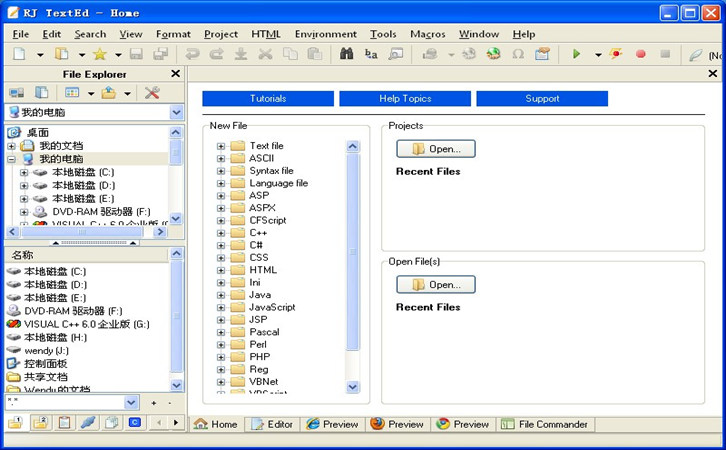Open the Macros menu
The width and height of the screenshot is (726, 450).
click(427, 34)
